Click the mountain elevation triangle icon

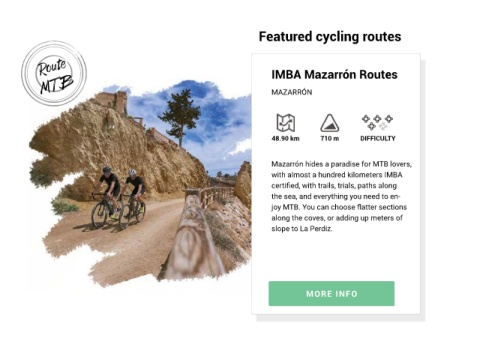point(330,123)
